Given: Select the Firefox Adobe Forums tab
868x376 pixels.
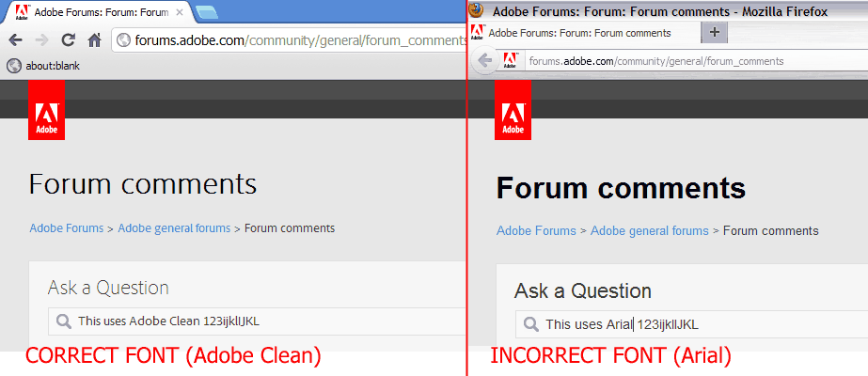Looking at the screenshot, I should [584, 33].
